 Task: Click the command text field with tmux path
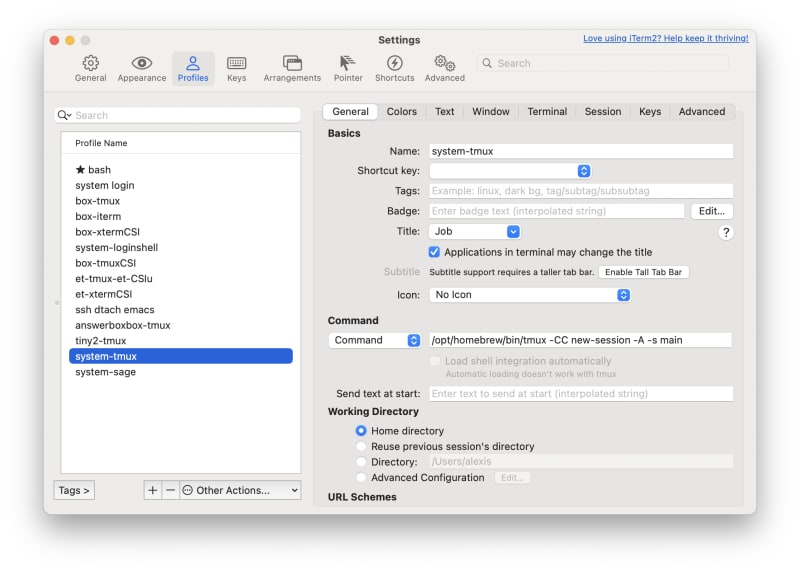coord(581,340)
